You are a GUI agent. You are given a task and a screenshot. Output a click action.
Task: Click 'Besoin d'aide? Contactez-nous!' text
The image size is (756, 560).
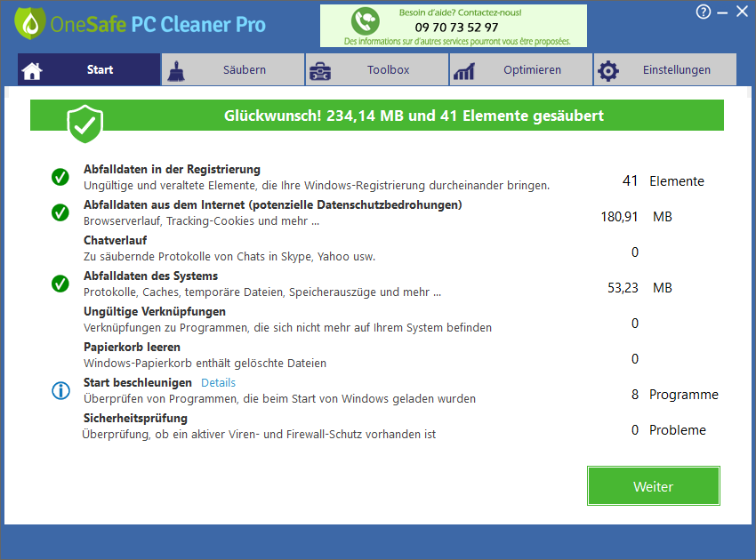pyautogui.click(x=460, y=12)
